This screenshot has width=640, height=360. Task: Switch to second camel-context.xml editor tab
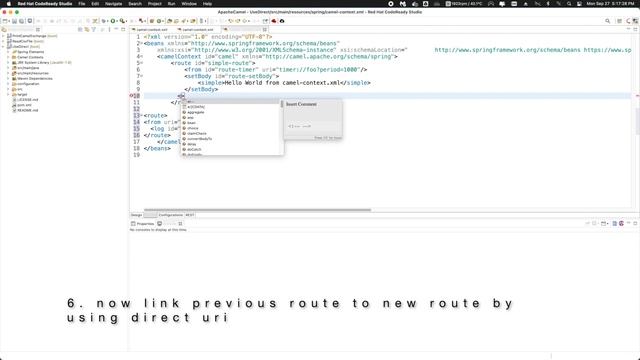[198, 30]
